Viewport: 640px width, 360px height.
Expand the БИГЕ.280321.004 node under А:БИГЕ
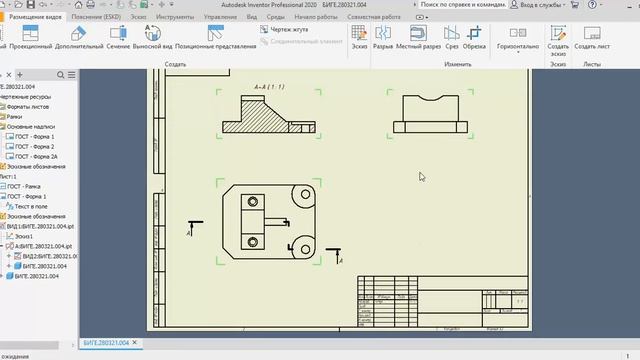tap(9, 266)
